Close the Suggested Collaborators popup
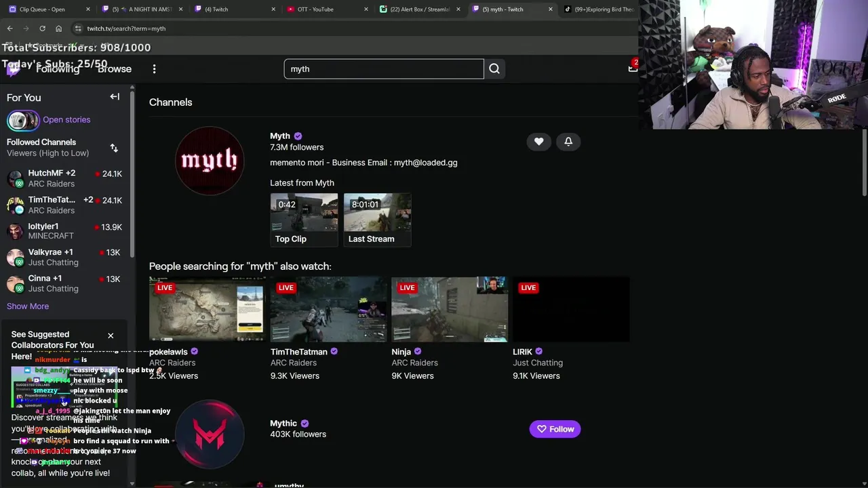The height and width of the screenshot is (488, 868). (x=111, y=335)
